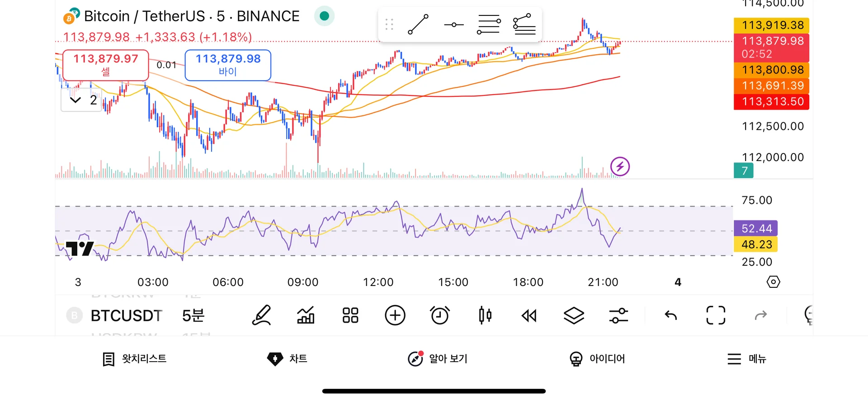Toggle fullscreen chart mode
The height and width of the screenshot is (401, 868).
716,315
